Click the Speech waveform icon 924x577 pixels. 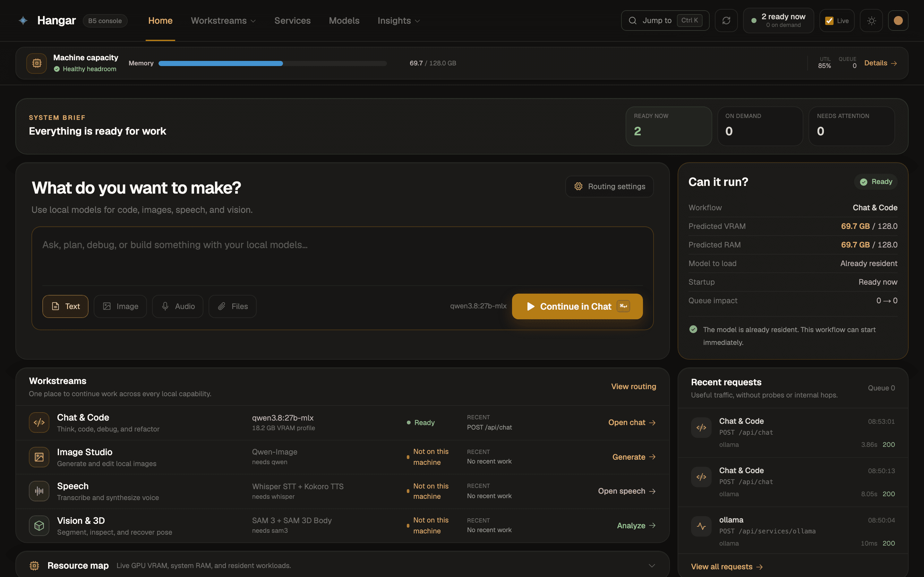(39, 491)
